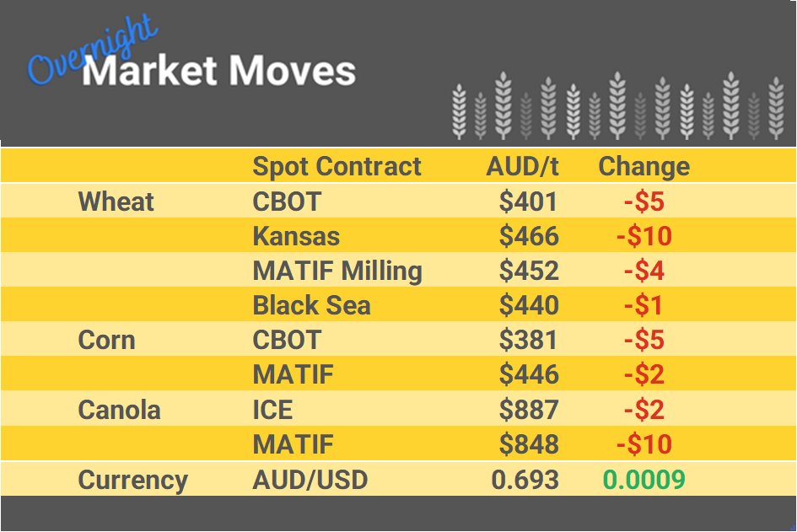797x532 pixels.
Task: Select the "Spot Contract" column header
Action: coord(337,166)
